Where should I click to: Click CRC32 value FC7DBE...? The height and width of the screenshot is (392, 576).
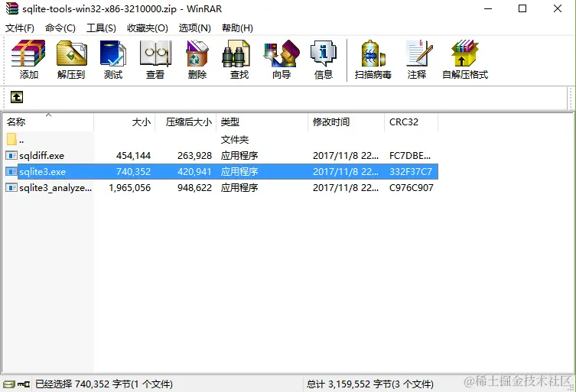(410, 156)
